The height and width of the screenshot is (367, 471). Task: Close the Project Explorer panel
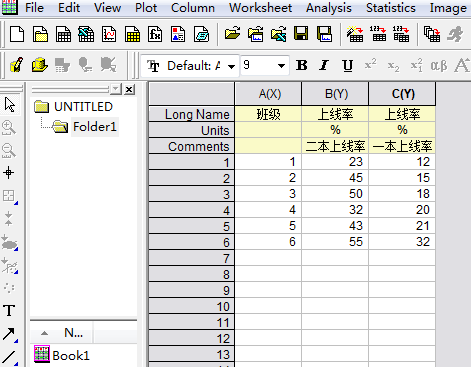pyautogui.click(x=129, y=89)
